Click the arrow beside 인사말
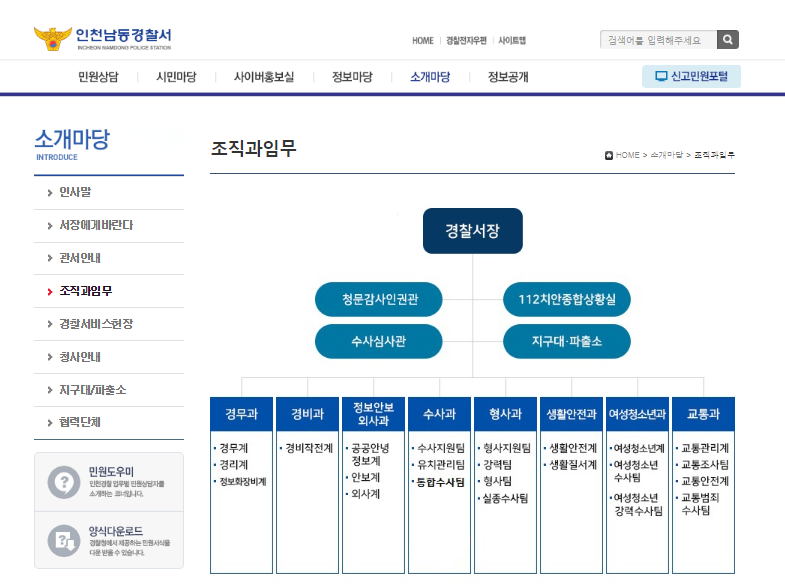The width and height of the screenshot is (785, 588). point(50,193)
